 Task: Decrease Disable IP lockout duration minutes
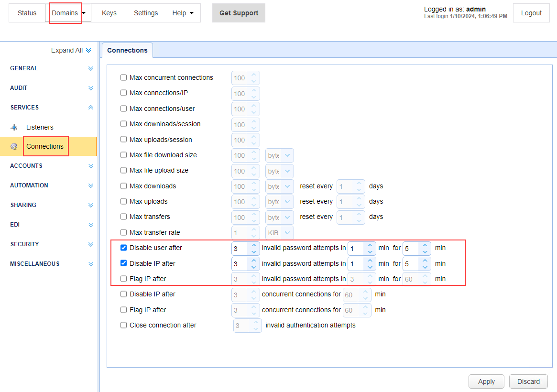coord(425,267)
